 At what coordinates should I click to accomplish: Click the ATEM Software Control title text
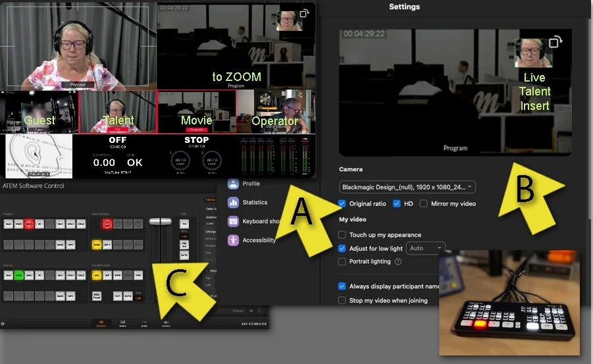[34, 186]
